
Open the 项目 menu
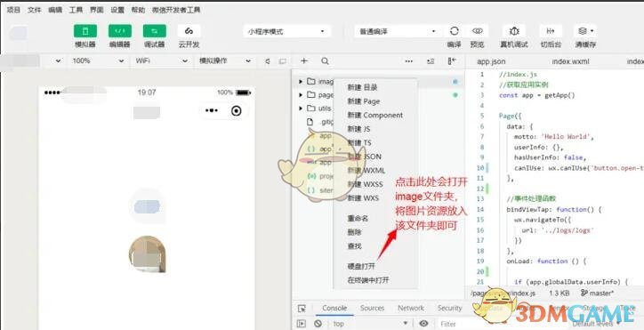[x=13, y=10]
